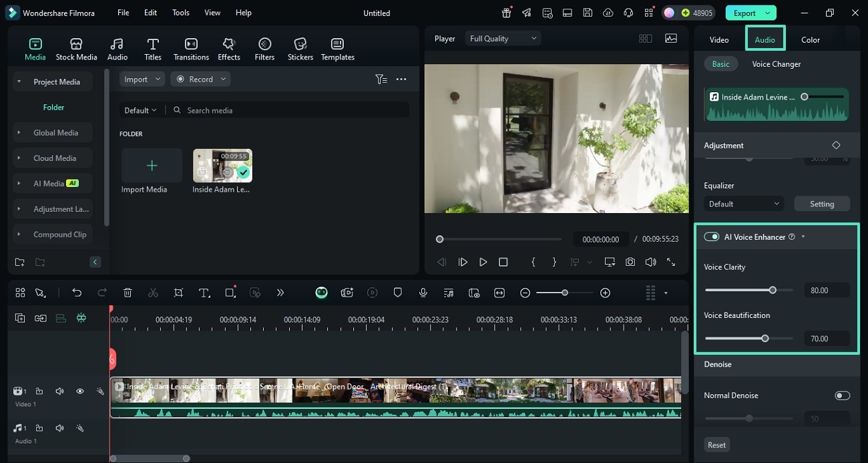
Task: Adjust the Voice Beautification slider
Action: coord(748,338)
